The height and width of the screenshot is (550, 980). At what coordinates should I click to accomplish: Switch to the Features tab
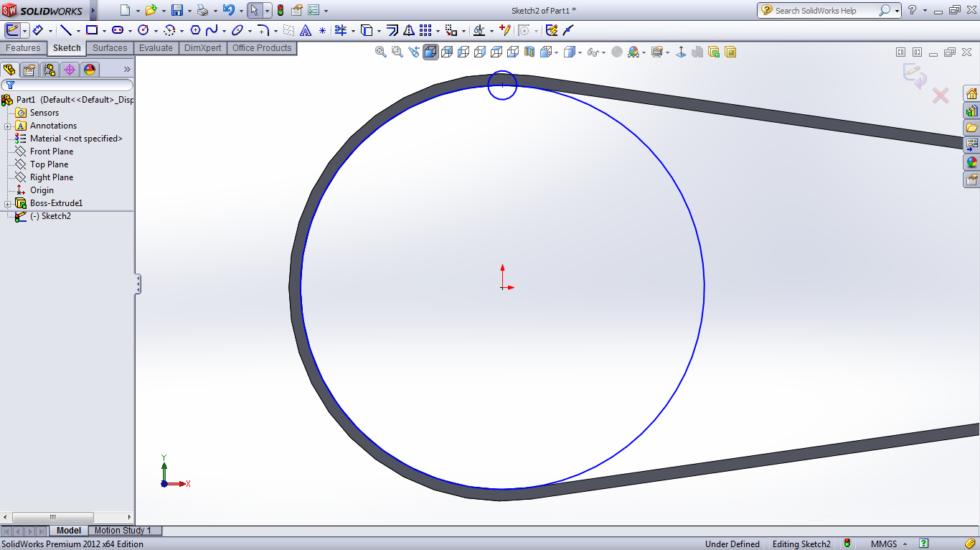23,48
